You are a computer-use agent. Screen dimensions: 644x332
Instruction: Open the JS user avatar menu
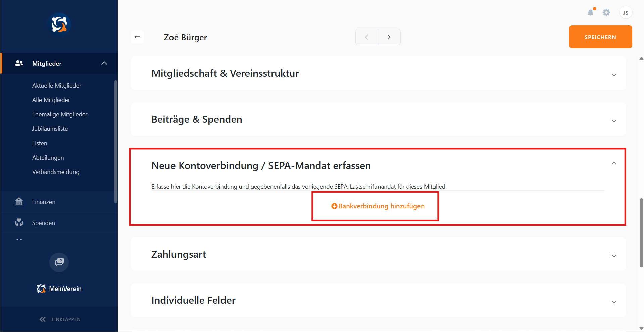626,13
